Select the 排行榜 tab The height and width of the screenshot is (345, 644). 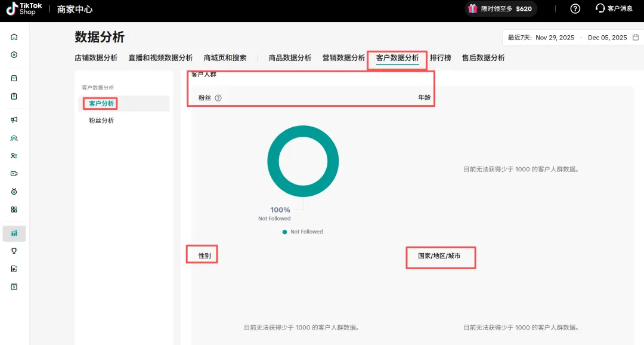[x=440, y=58]
